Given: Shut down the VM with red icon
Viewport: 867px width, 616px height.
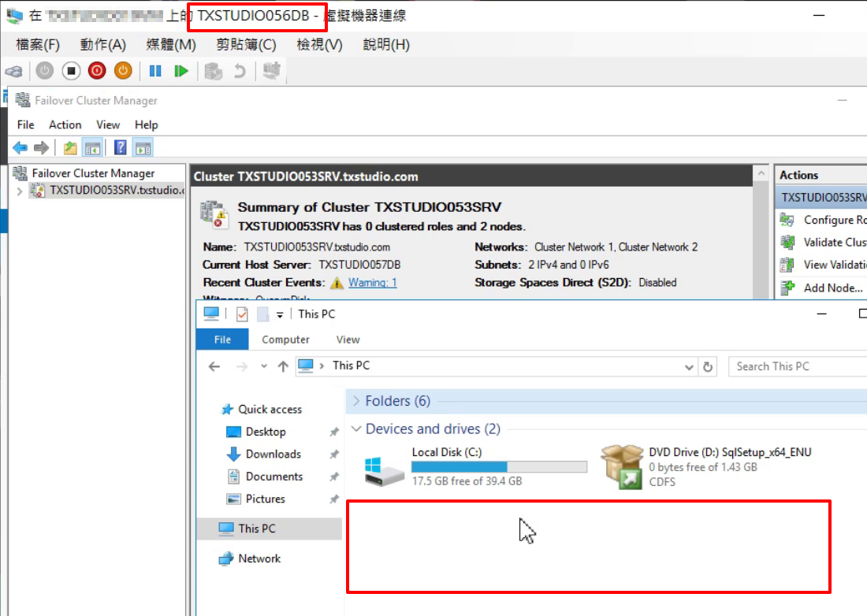Looking at the screenshot, I should click(x=97, y=71).
